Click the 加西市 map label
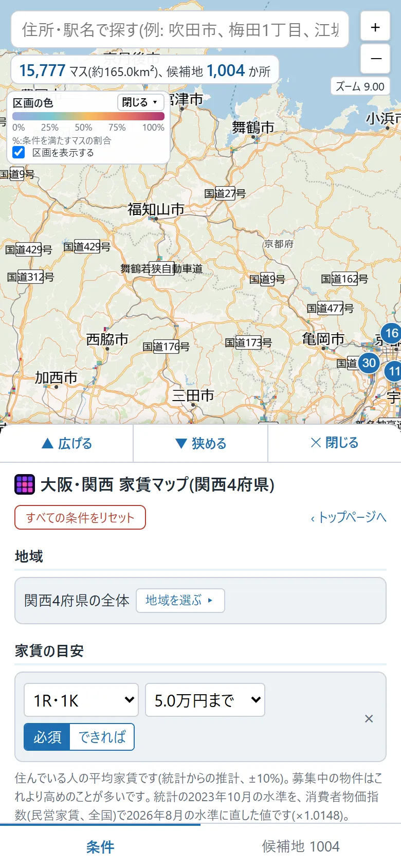Image resolution: width=401 pixels, height=868 pixels. point(56,378)
